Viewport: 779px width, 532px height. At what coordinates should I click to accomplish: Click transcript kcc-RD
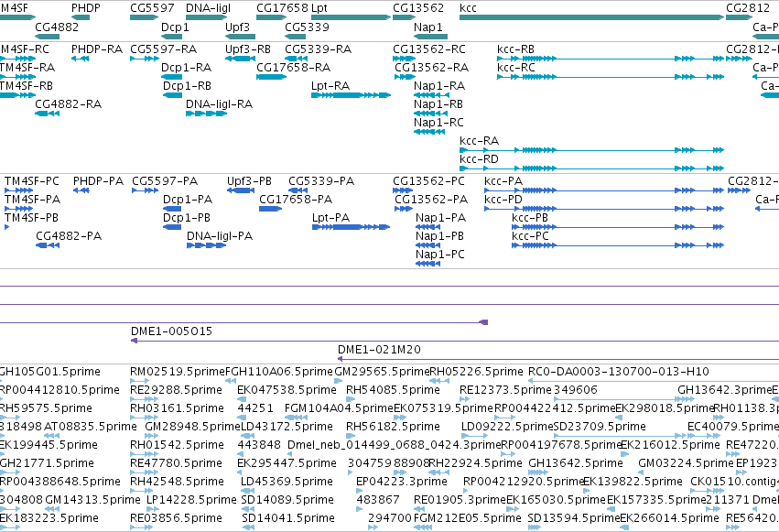point(591,168)
